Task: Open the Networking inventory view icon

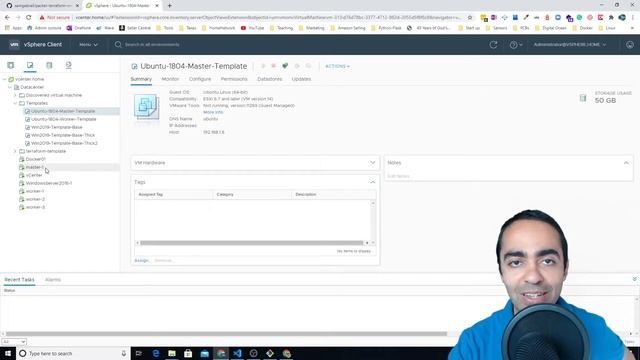Action: [69, 65]
